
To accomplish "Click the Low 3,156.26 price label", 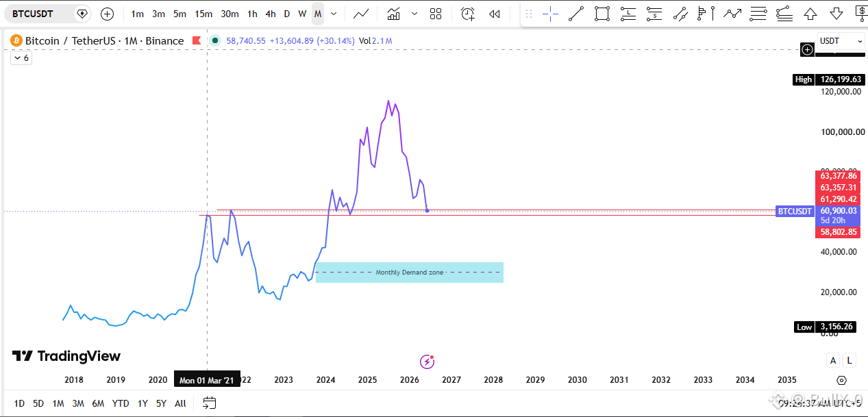I will (x=825, y=327).
